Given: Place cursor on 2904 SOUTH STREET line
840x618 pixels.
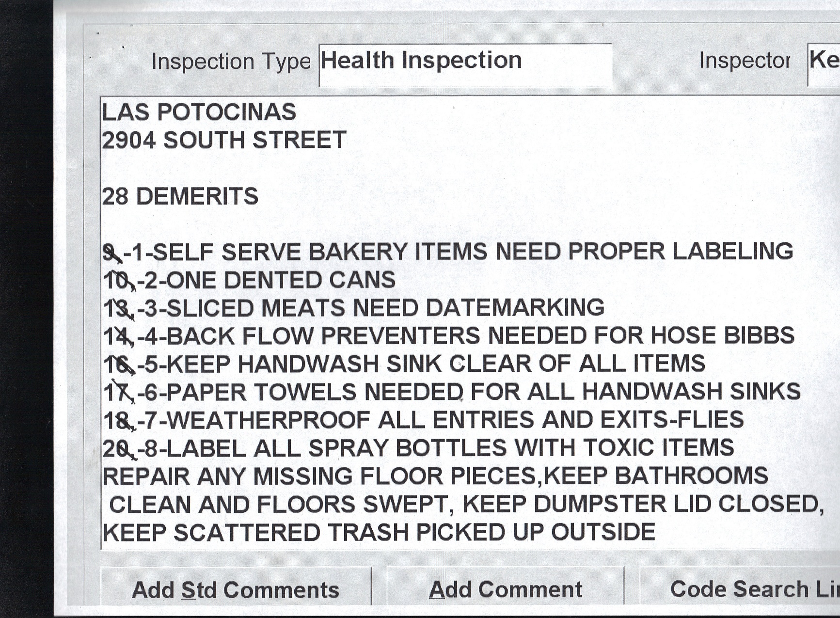Looking at the screenshot, I should 224,141.
